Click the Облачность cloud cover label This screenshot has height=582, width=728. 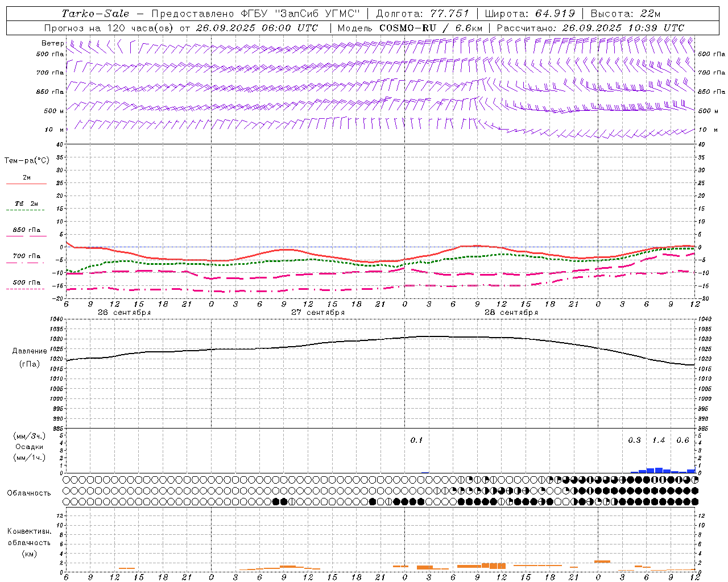[29, 493]
